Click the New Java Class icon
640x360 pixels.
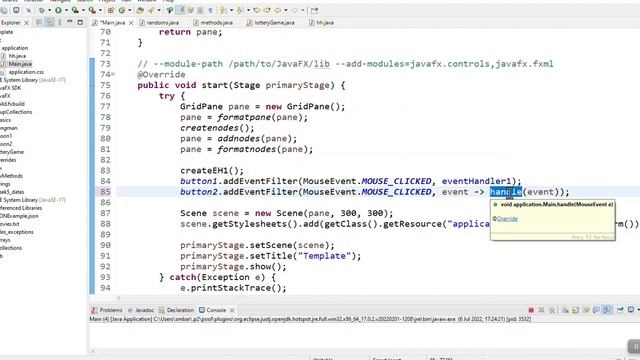tap(122, 10)
